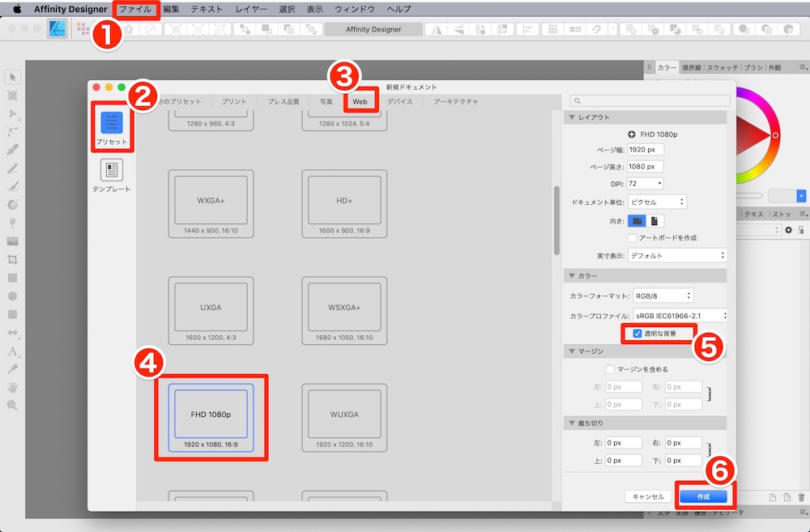Image resolution: width=810 pixels, height=532 pixels.
Task: Enable the アートボードを作成 checkbox
Action: (x=633, y=237)
